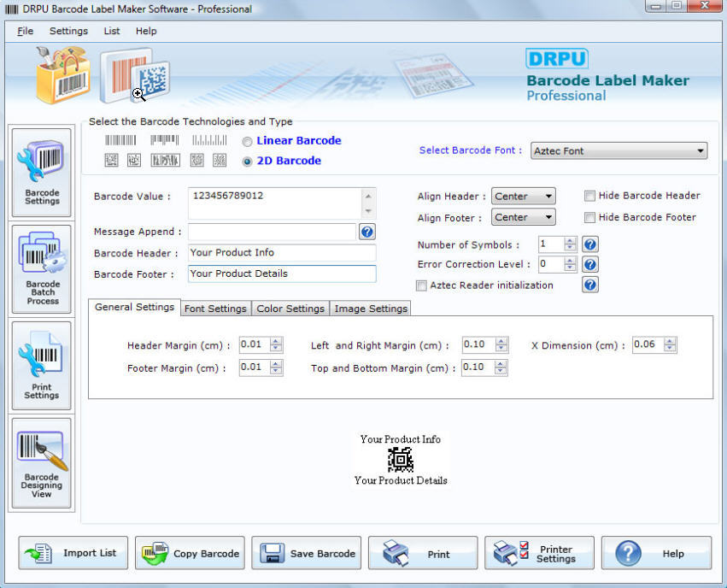Viewport: 727px width, 588px height.
Task: Select the Linear Barcode radio button
Action: 247,141
